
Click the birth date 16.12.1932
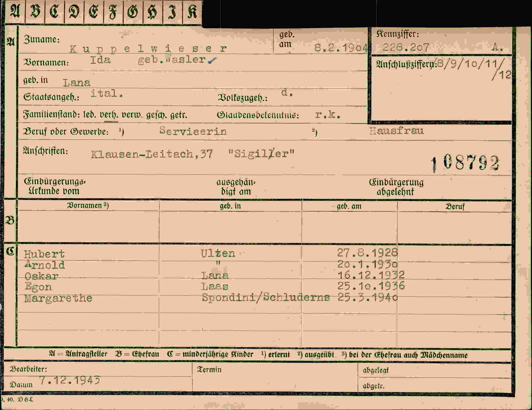pos(371,275)
